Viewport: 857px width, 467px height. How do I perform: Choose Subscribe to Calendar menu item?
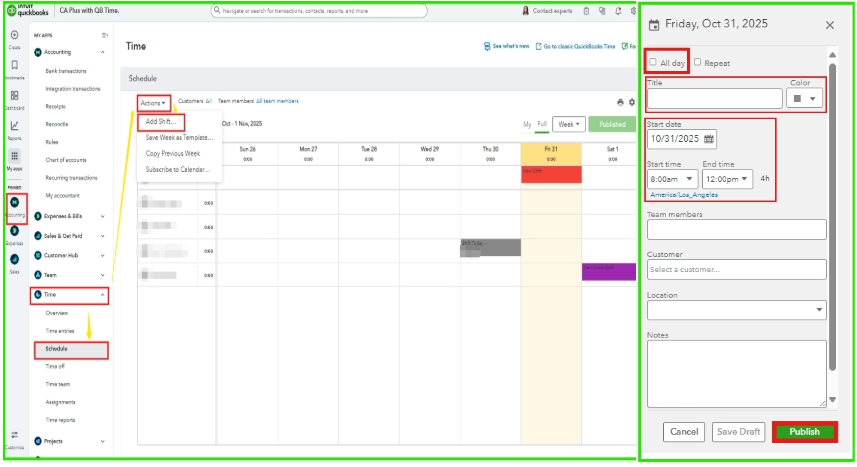click(x=178, y=170)
